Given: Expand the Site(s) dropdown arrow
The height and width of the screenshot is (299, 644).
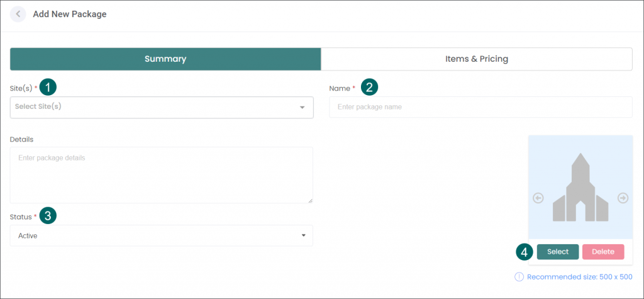Looking at the screenshot, I should (x=303, y=108).
